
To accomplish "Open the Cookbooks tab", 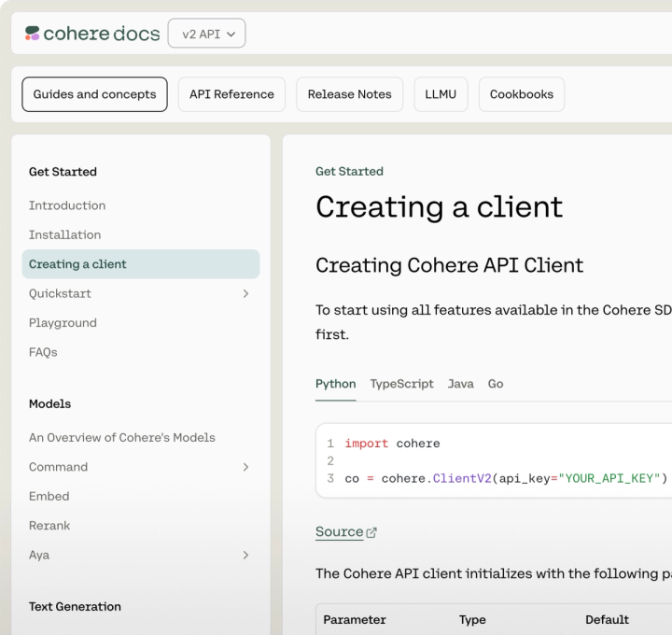I will click(521, 94).
